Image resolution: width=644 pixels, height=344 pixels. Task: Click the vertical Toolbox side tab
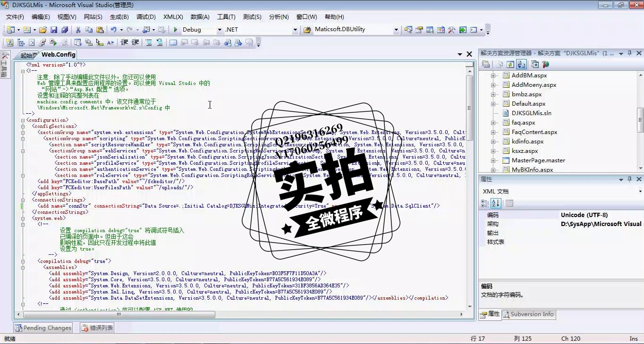tap(4, 65)
